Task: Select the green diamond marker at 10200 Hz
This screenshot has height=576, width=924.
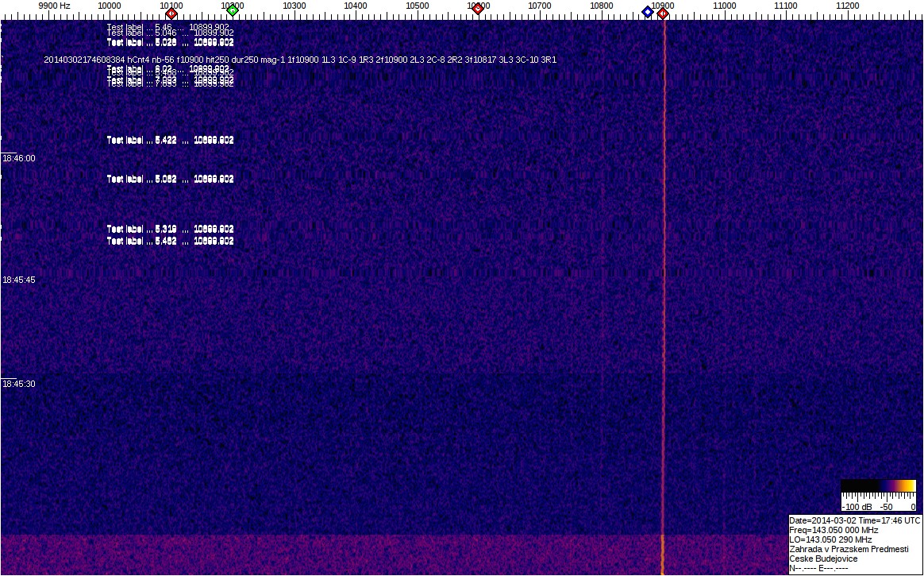Action: pos(233,10)
